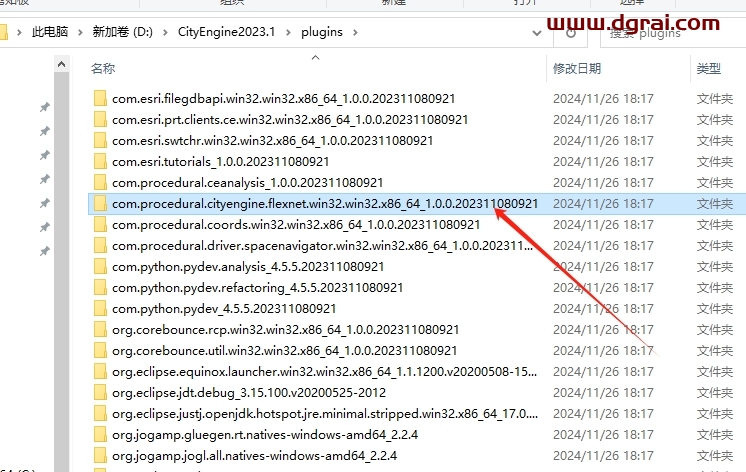Image resolution: width=746 pixels, height=472 pixels.
Task: Click folder icon of org.eclipse.justj.openjdk.hotspot row
Action: [100, 413]
